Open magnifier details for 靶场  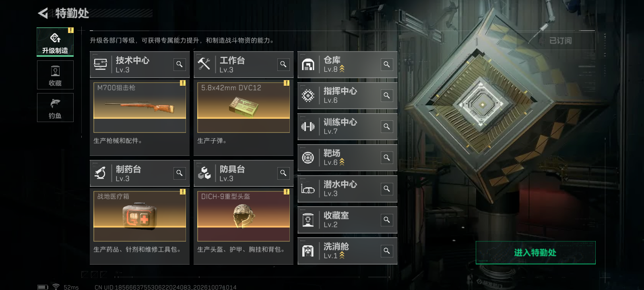387,157
